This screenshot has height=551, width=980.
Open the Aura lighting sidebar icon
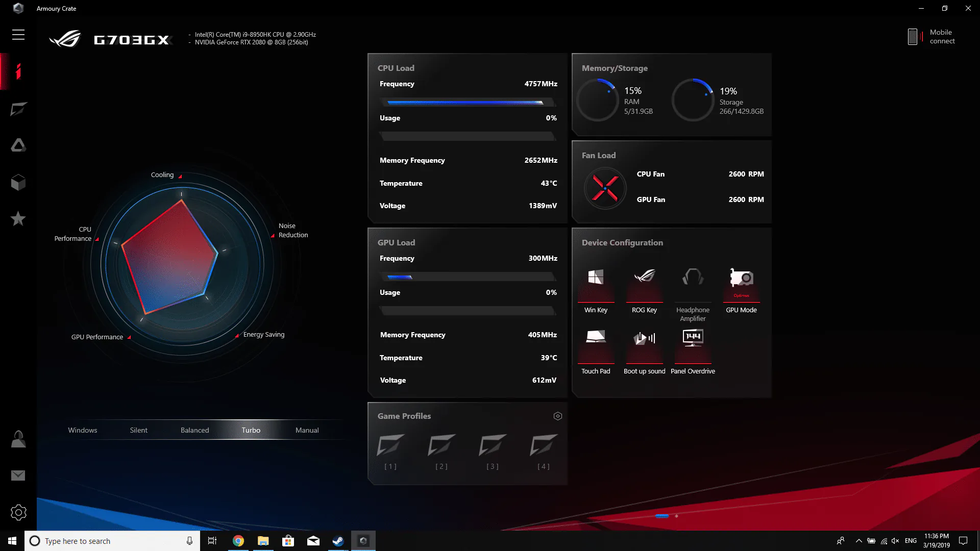click(x=18, y=145)
